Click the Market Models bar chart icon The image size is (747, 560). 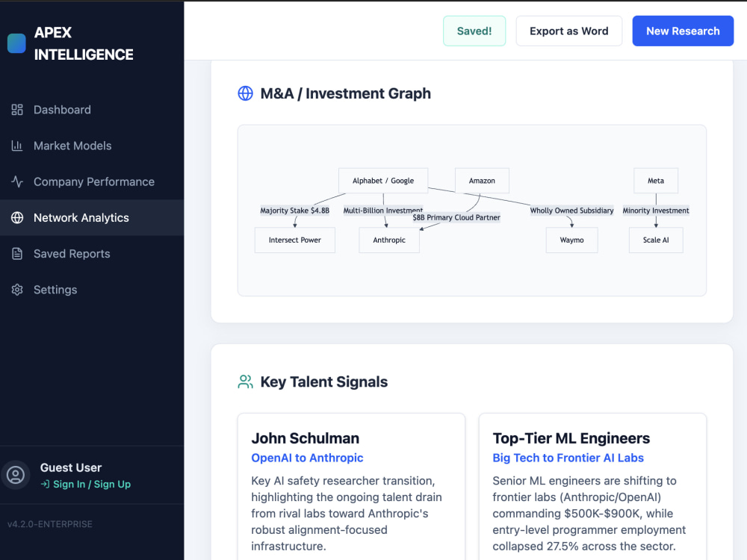click(x=17, y=146)
